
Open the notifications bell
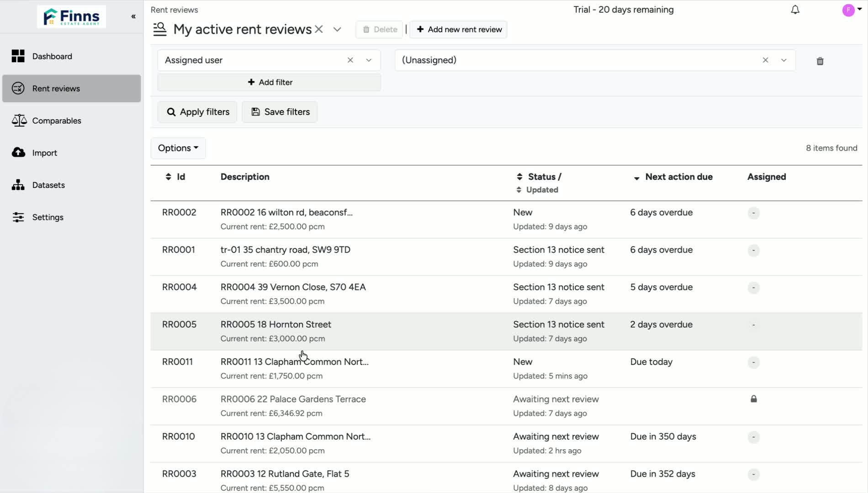[x=795, y=10]
